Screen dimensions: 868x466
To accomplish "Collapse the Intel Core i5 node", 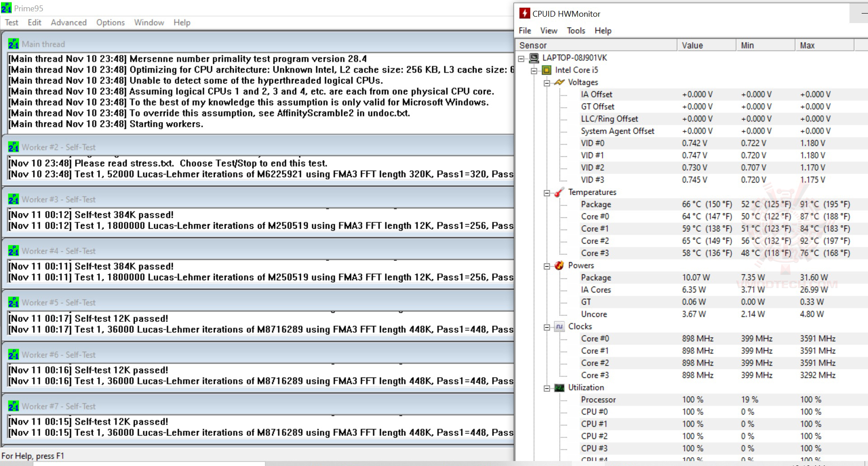I will click(x=534, y=71).
